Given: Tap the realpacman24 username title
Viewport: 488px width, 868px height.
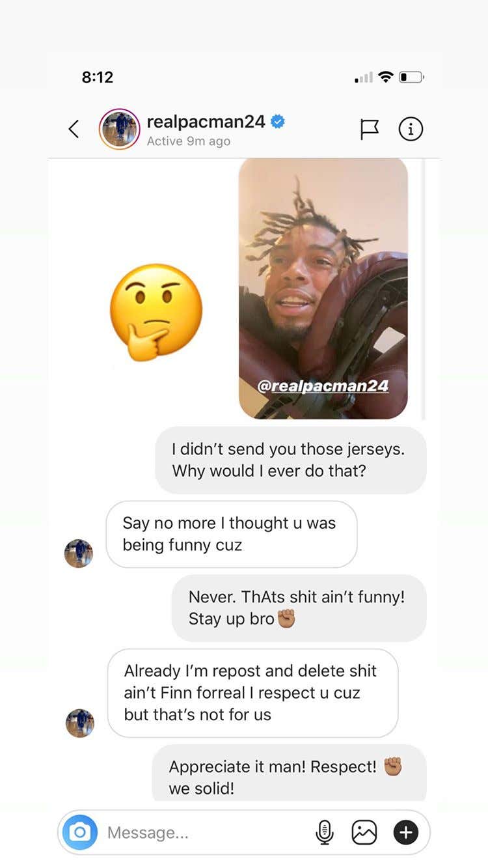Looking at the screenshot, I should [x=206, y=121].
